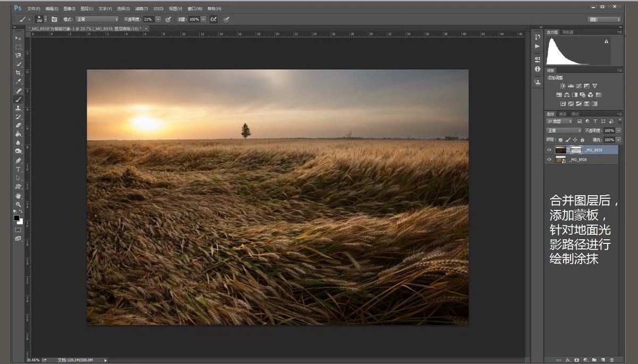
Task: Select the _MG_8939 layer mask thumbnail
Action: (576, 150)
